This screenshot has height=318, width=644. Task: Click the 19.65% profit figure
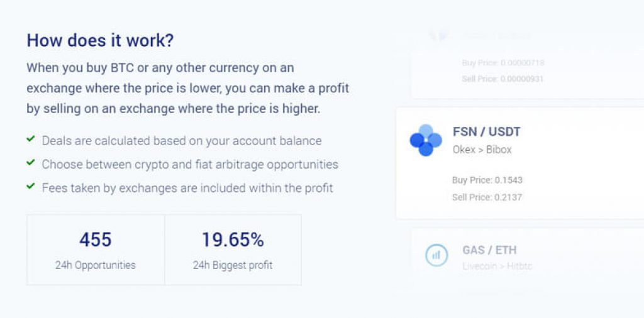233,240
